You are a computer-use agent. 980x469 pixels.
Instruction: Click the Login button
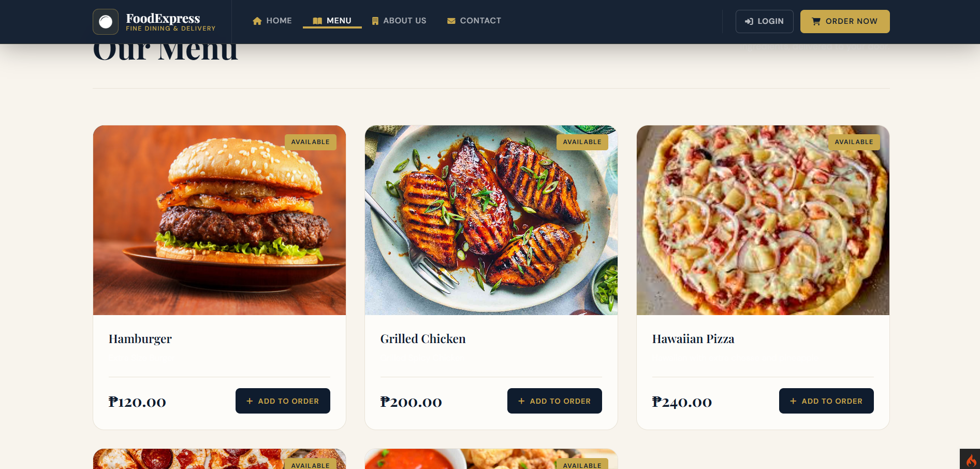[765, 21]
